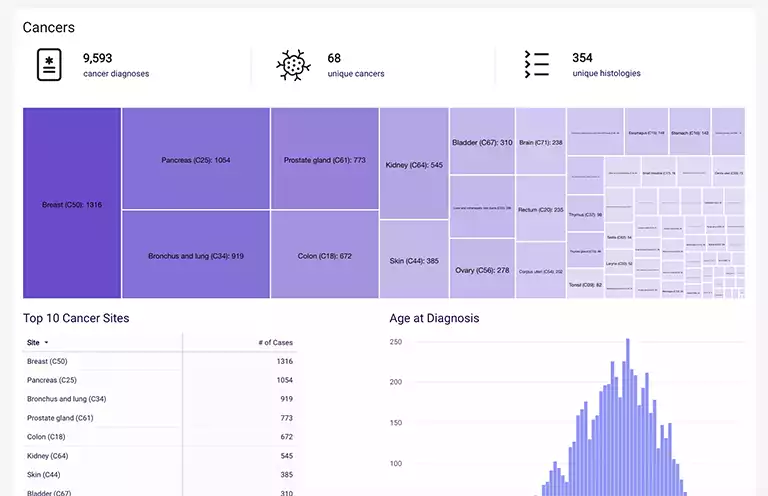Image resolution: width=768 pixels, height=496 pixels.
Task: Sort table by # of Cases header
Action: pos(275,342)
